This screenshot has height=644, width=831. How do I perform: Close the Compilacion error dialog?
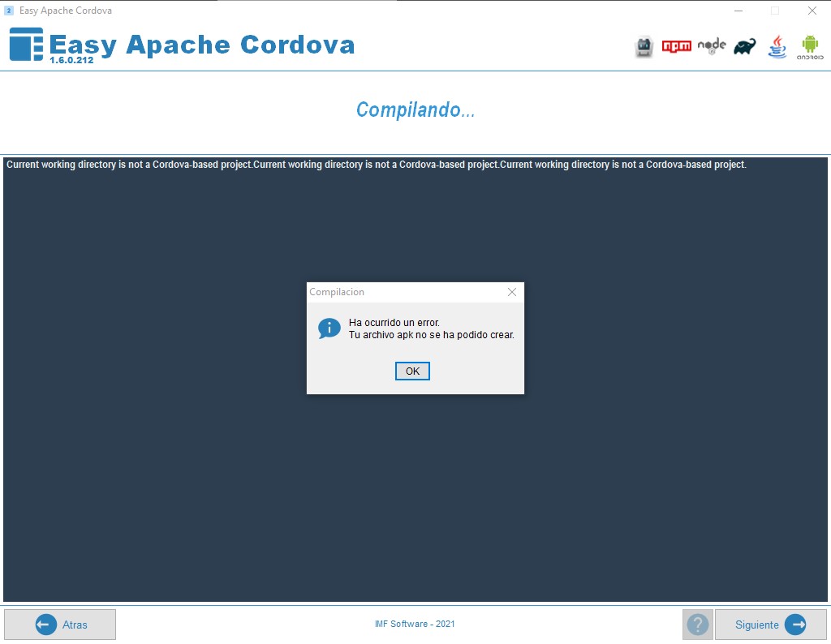tap(512, 292)
